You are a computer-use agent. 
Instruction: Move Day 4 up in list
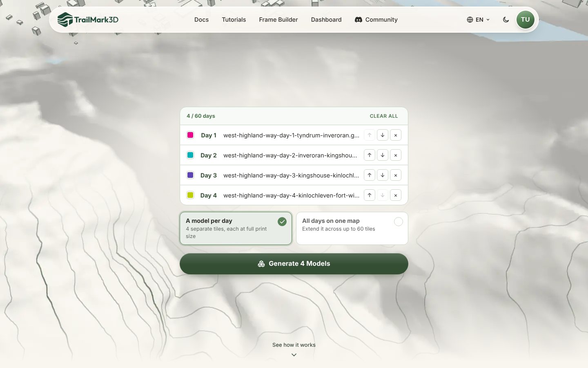coord(370,195)
